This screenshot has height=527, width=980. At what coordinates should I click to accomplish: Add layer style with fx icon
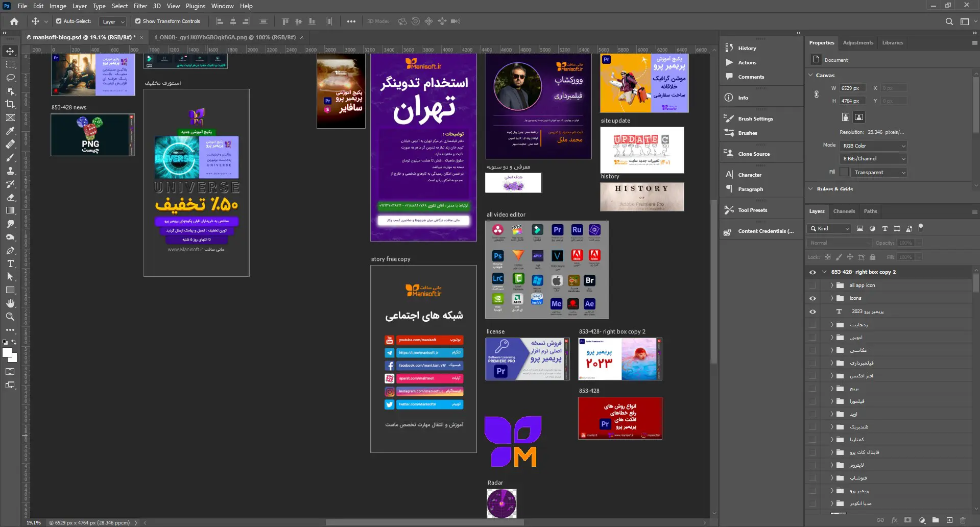(894, 520)
